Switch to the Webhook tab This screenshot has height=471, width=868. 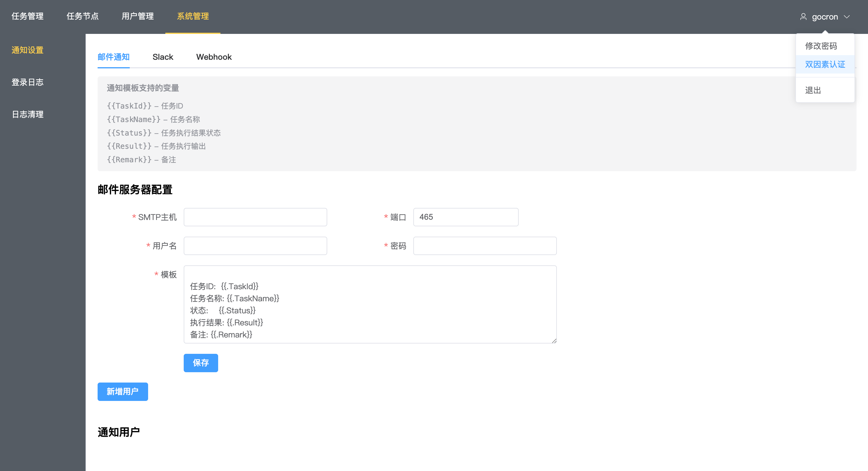[x=214, y=57]
